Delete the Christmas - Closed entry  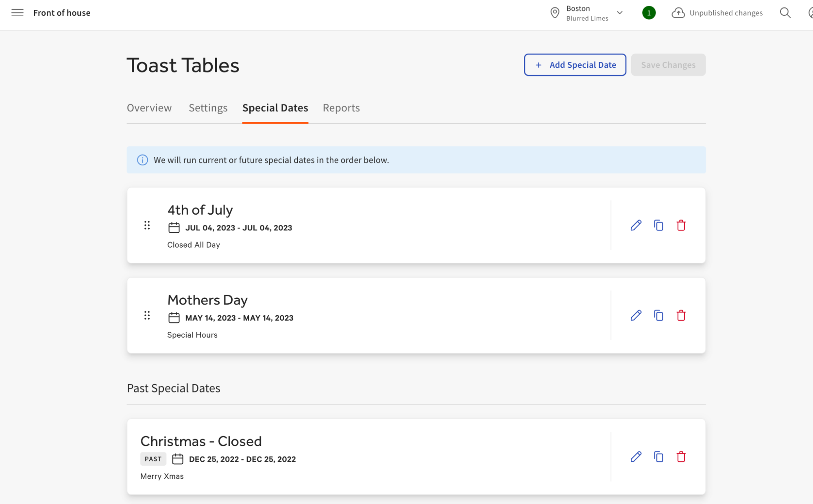[x=681, y=457]
